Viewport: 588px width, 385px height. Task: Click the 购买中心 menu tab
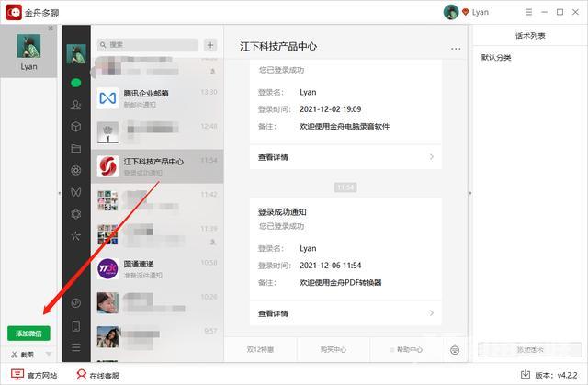click(x=333, y=349)
